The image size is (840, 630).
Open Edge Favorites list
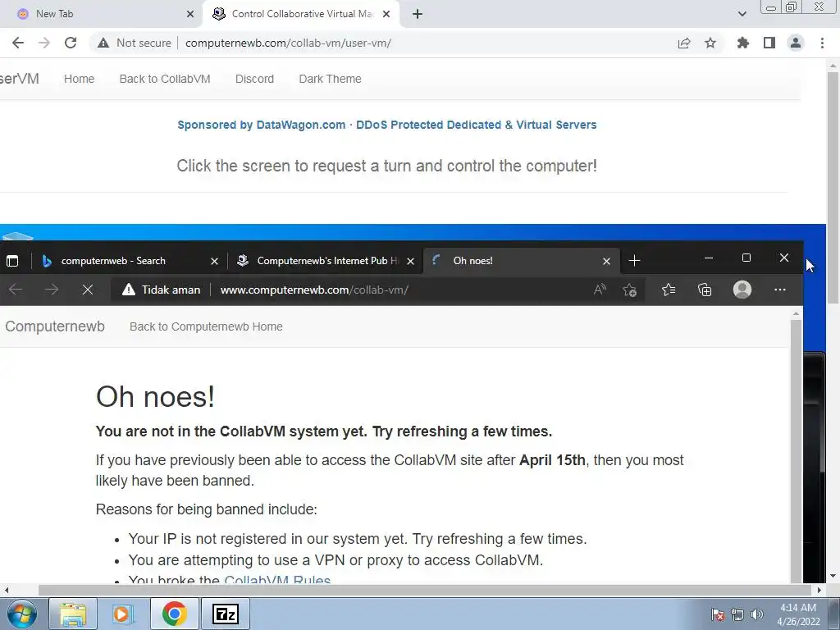(x=669, y=290)
